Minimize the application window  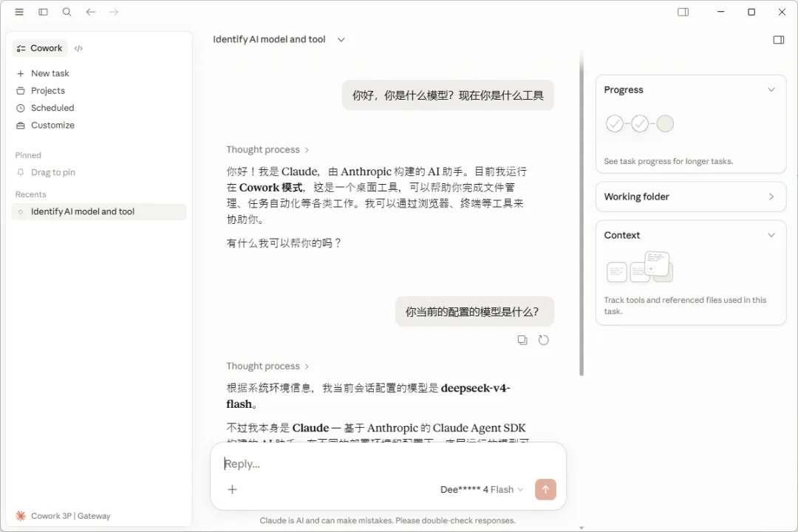720,12
